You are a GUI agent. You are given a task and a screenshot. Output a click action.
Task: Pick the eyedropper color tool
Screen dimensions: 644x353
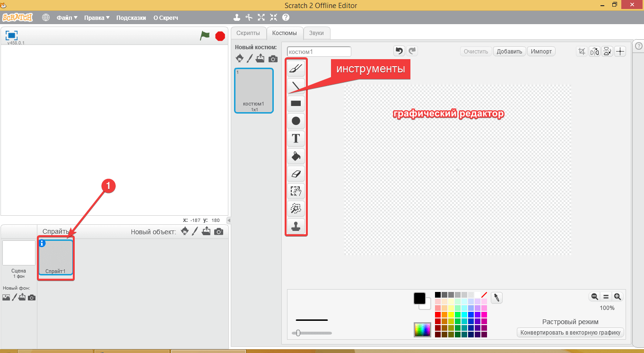click(496, 298)
